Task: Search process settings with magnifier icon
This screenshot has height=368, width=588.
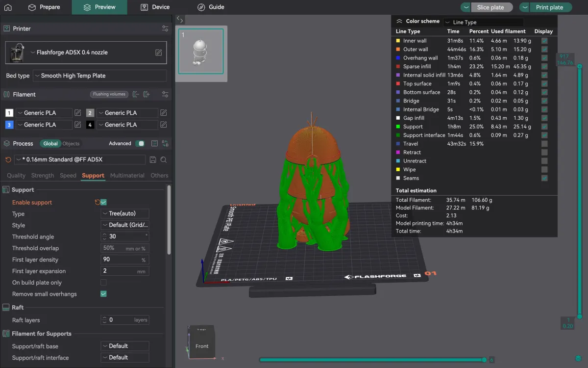Action: pyautogui.click(x=164, y=159)
